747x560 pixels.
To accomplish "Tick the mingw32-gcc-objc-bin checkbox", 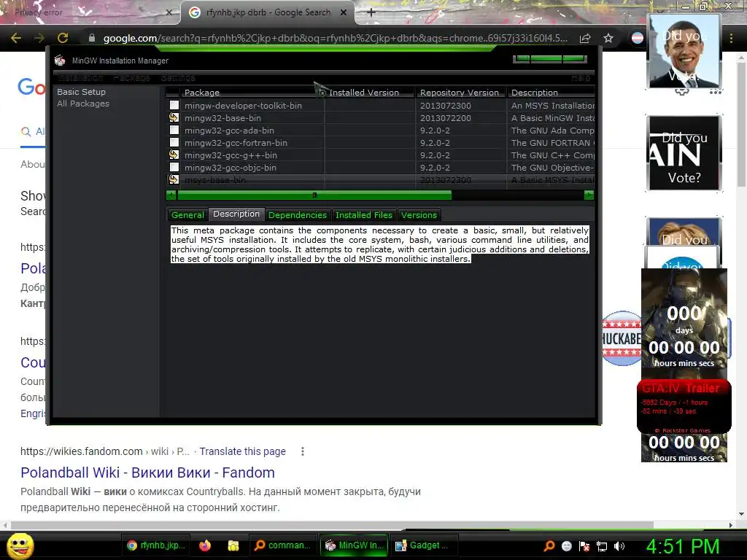I will pos(174,167).
